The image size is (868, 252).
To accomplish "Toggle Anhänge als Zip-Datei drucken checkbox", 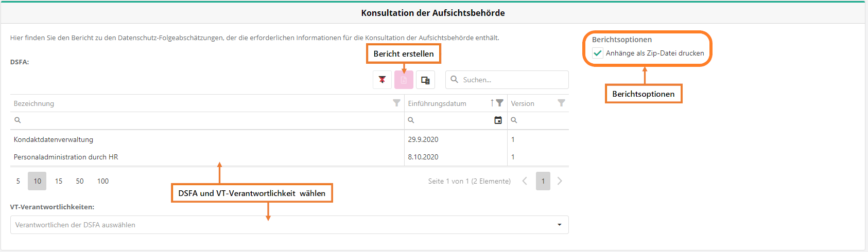I will [x=598, y=53].
